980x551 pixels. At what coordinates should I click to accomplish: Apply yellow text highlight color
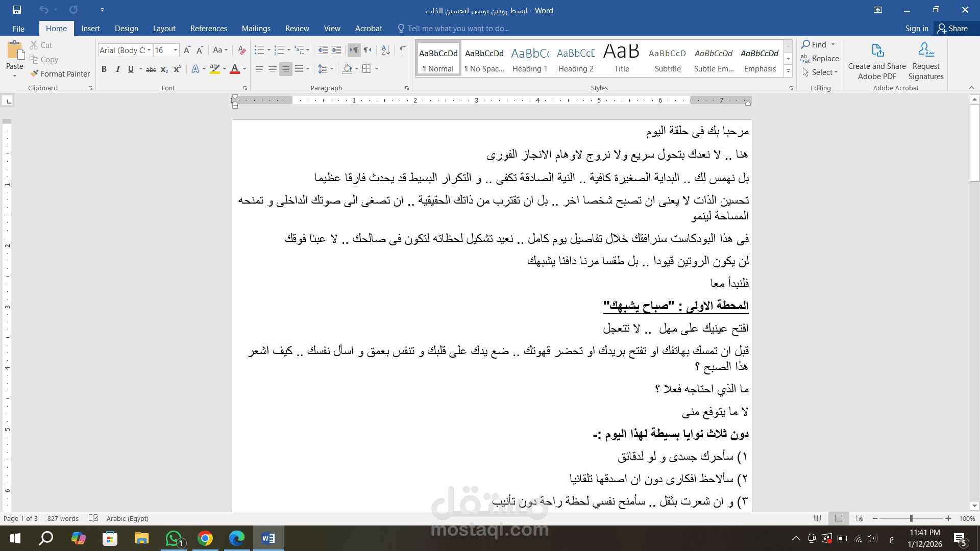(215, 69)
